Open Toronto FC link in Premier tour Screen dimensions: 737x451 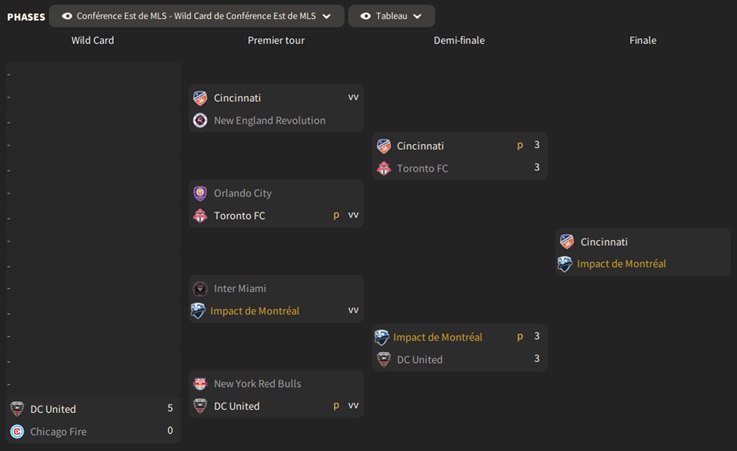tap(239, 216)
